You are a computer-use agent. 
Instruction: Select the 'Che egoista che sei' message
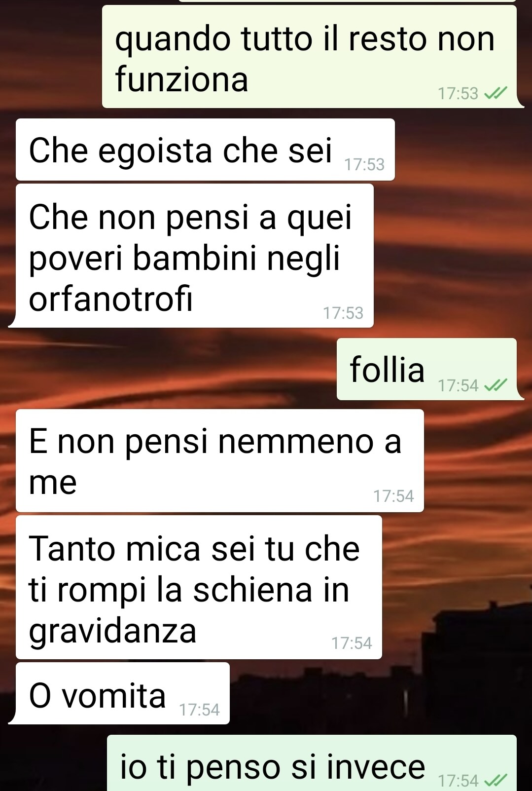pos(205,150)
